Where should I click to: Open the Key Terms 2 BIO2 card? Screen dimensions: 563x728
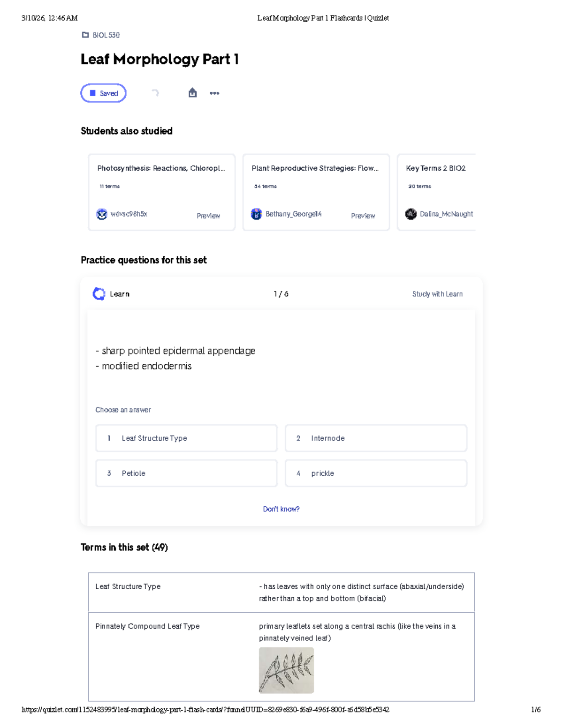tap(436, 192)
